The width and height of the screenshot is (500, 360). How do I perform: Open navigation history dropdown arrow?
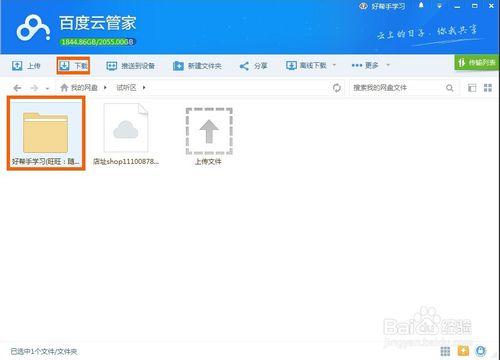tap(47, 88)
